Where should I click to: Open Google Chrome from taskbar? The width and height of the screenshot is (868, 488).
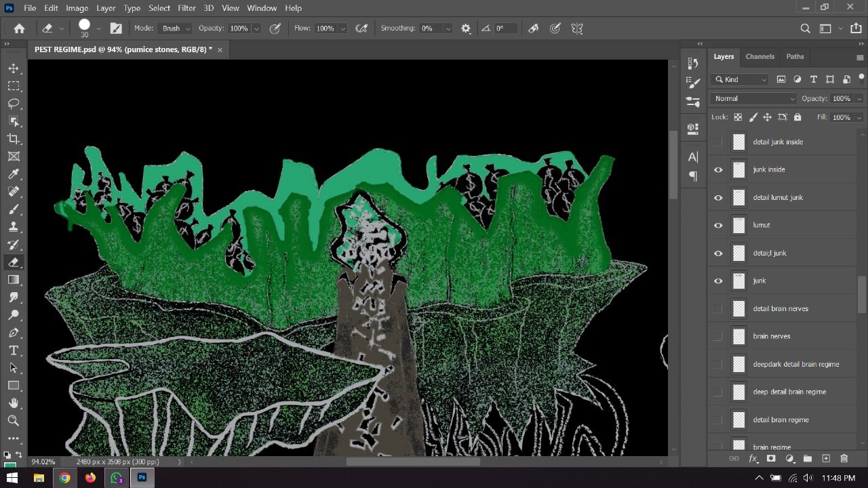64,478
